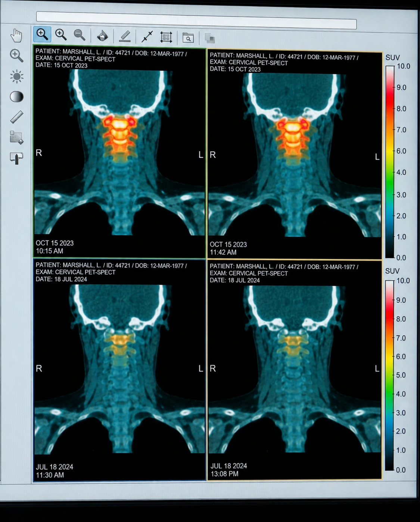Click the "11:42 AM" timestamp text
The height and width of the screenshot is (522, 420).
[x=223, y=252]
